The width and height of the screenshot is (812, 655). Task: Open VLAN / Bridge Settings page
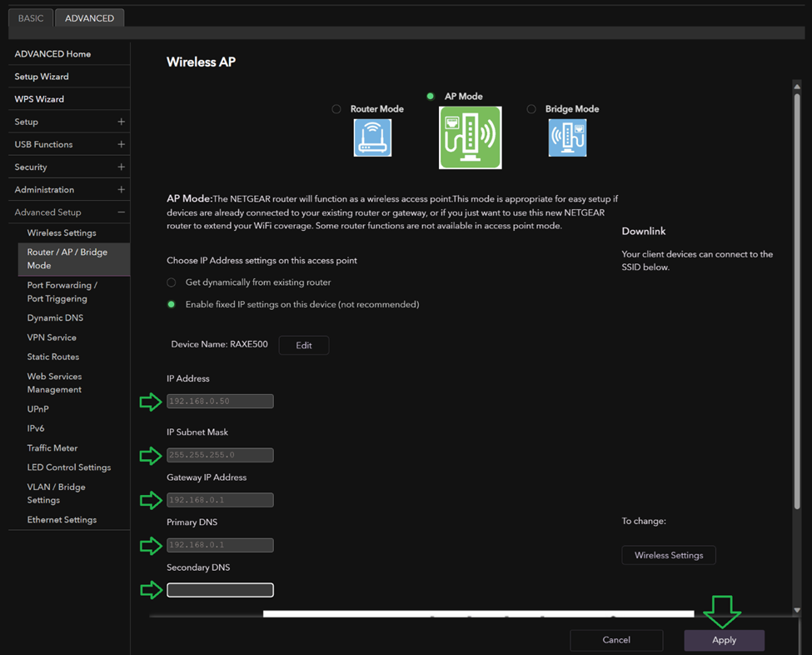(56, 493)
